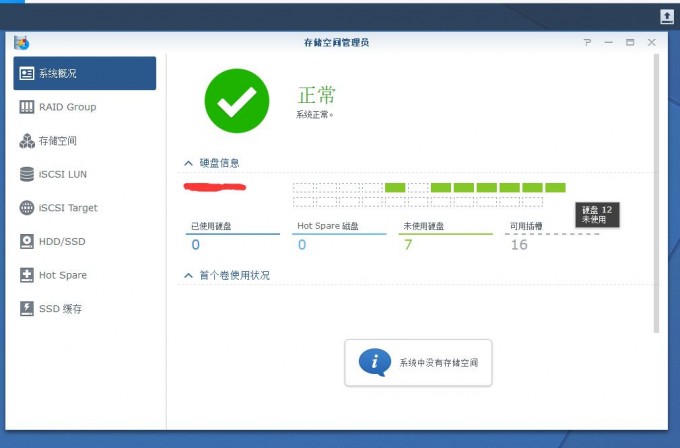680x448 pixels.
Task: Click the Storage Manager app logo icon
Action: pyautogui.click(x=21, y=42)
